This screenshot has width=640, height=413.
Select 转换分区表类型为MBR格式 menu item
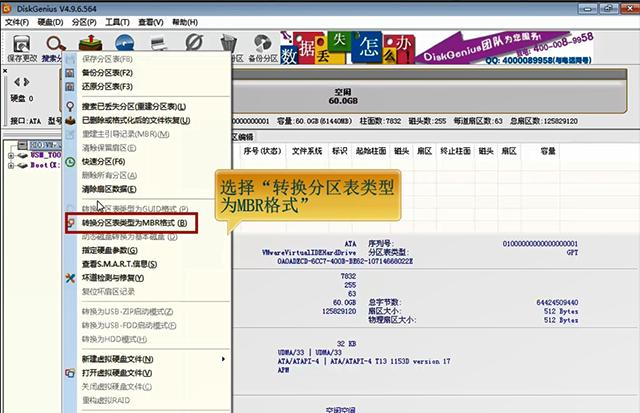tap(130, 222)
